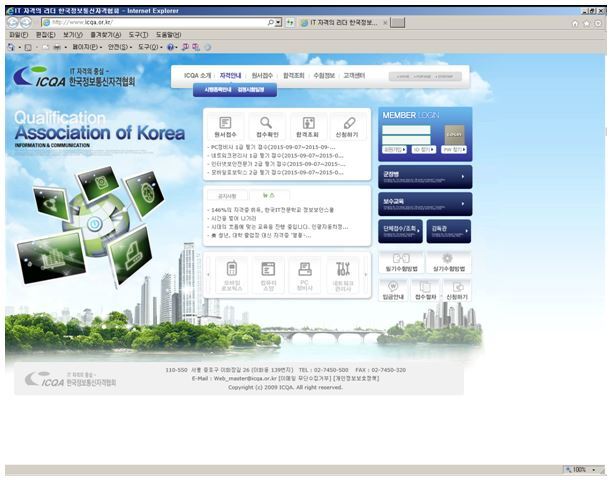Click the refresh icon beside address bar
This screenshot has width=610, height=480.
tap(290, 23)
